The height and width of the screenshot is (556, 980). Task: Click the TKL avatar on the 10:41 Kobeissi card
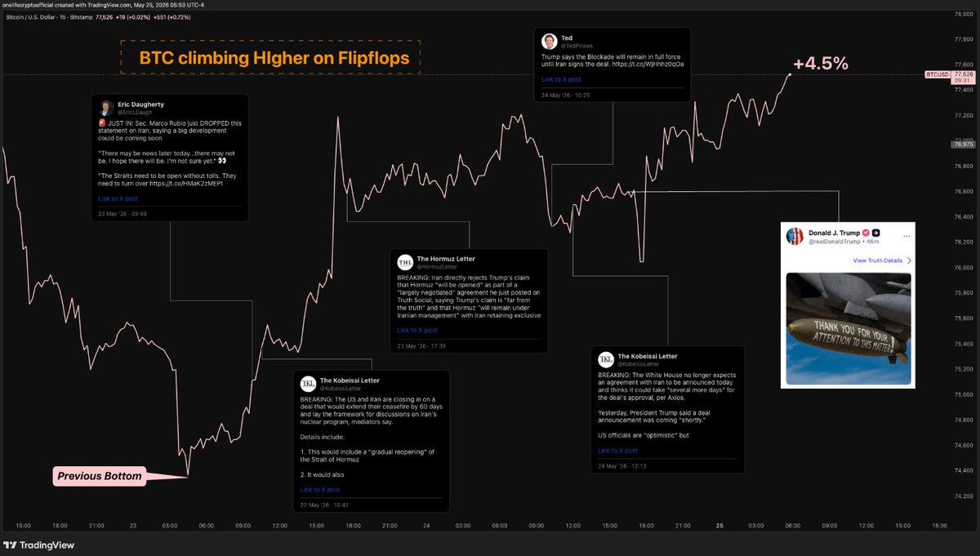coord(309,384)
